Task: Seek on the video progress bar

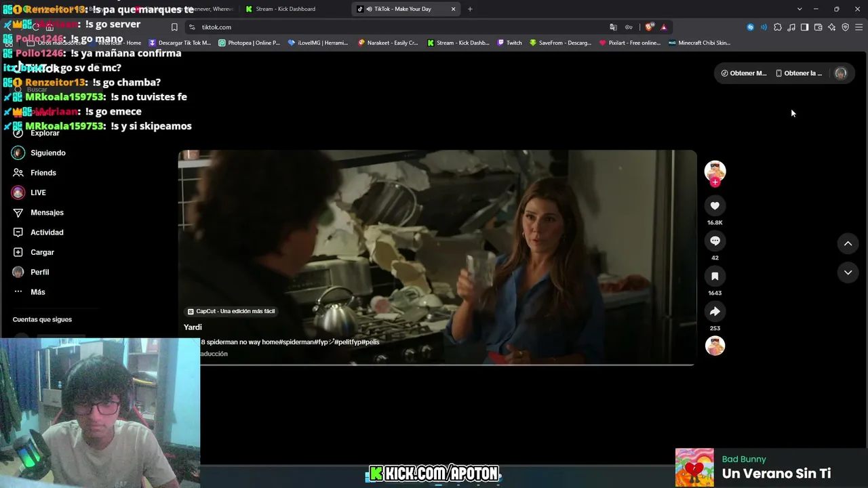Action: coord(437,364)
